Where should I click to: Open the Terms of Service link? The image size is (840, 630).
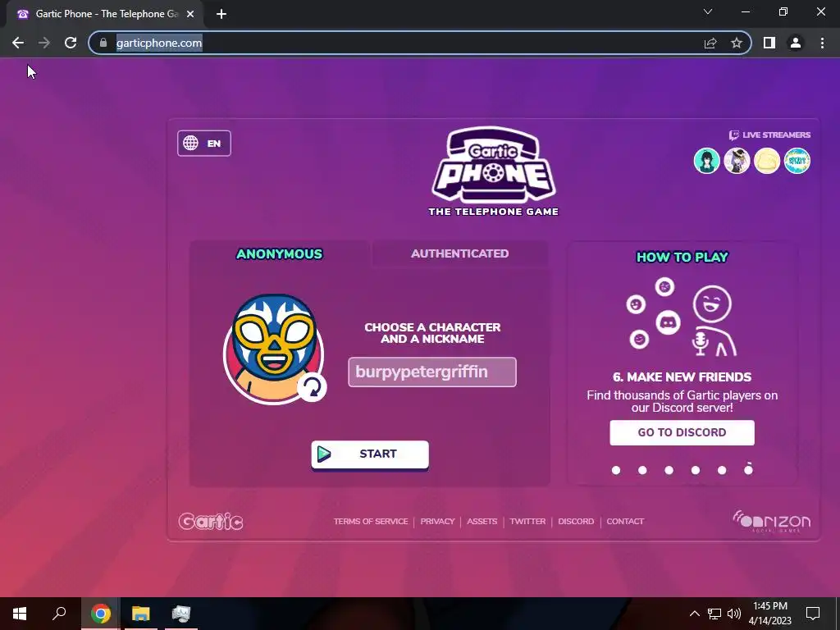point(371,521)
